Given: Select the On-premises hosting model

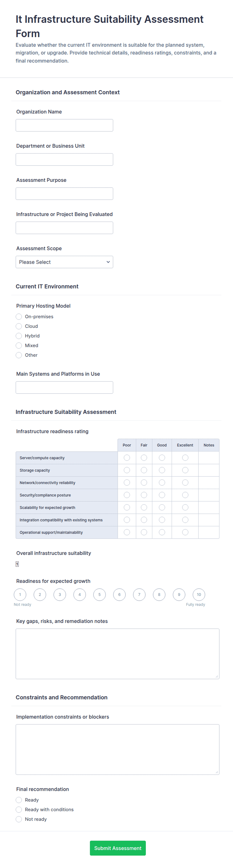Looking at the screenshot, I should 19,316.
